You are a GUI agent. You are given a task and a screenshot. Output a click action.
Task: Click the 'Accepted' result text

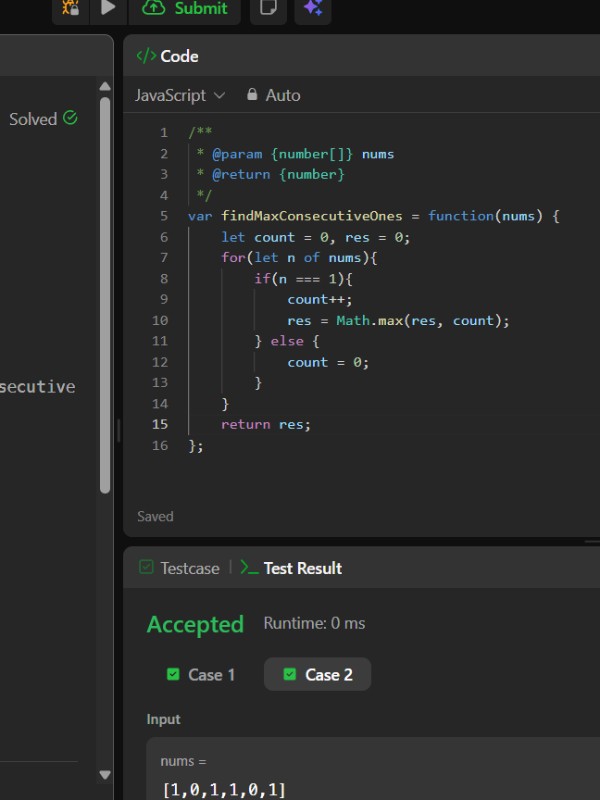tap(195, 624)
